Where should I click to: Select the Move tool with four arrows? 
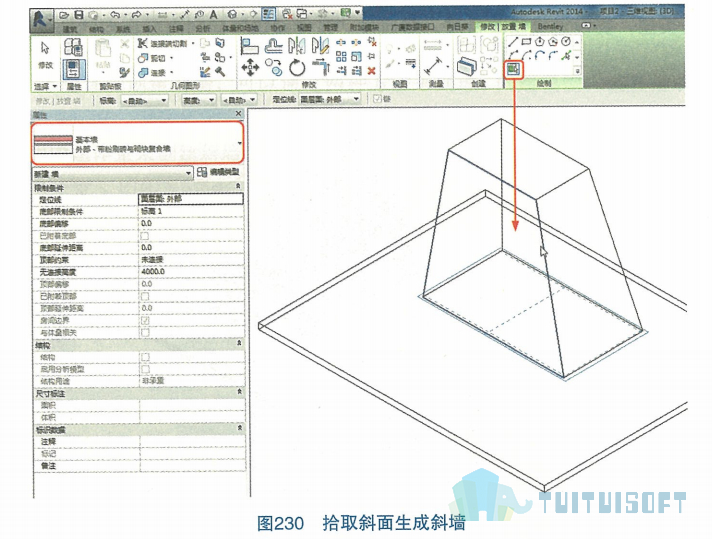pos(250,68)
